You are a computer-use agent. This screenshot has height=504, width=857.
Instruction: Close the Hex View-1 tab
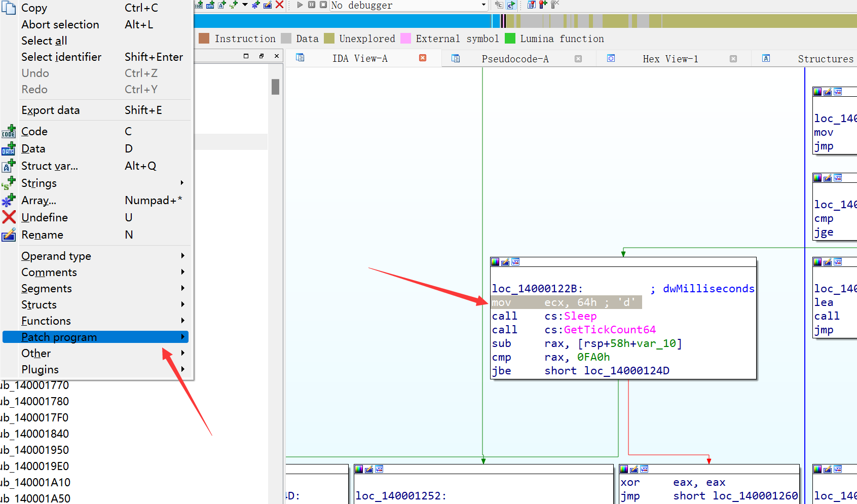click(x=733, y=59)
